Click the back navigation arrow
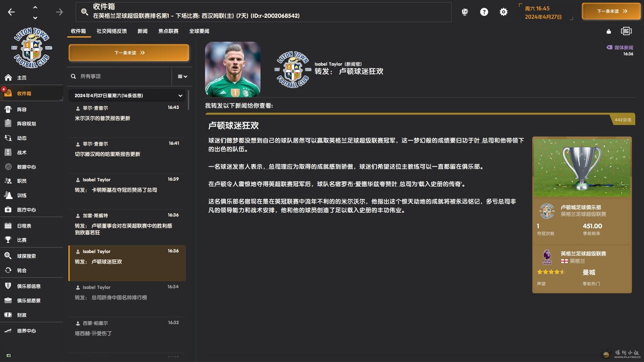644x362 pixels. pos(11,12)
